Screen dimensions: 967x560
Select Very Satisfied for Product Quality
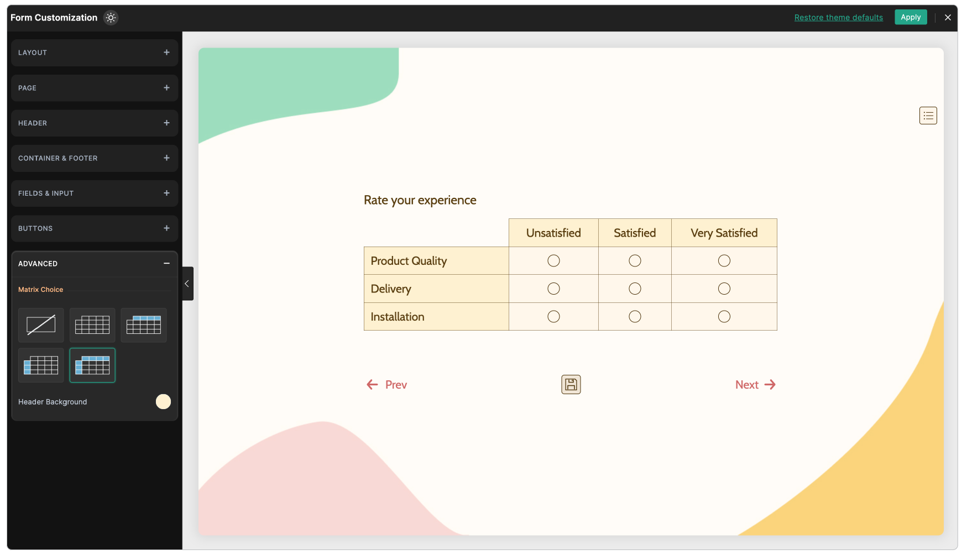coord(724,261)
